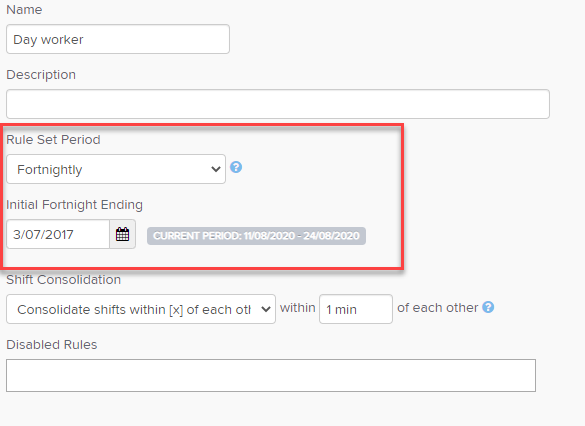
Task: Click the 'Disabled Rules' label
Action: coord(52,345)
